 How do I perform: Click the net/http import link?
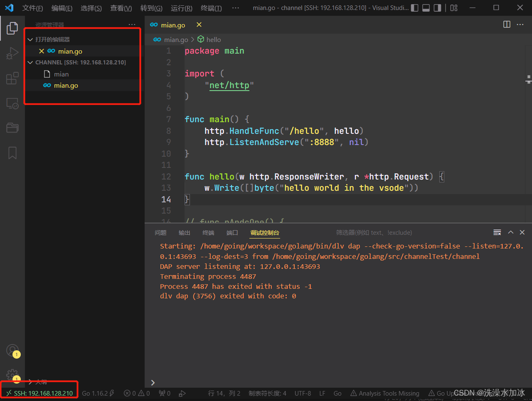[x=229, y=85]
